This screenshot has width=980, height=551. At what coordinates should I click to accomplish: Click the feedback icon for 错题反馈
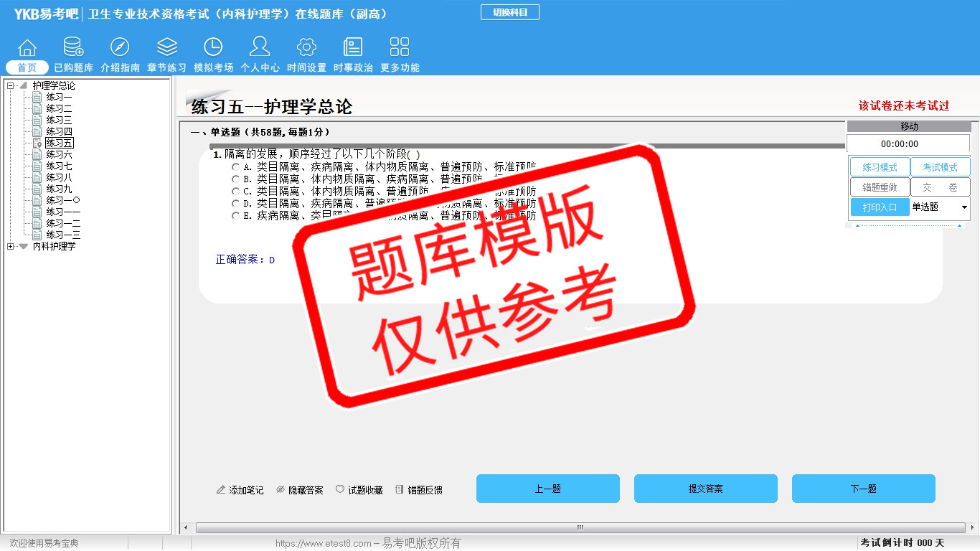400,490
